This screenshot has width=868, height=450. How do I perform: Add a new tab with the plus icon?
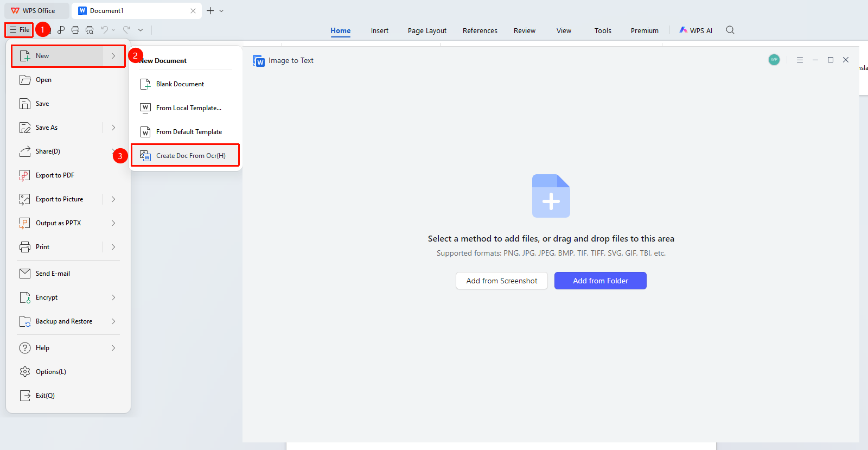[x=210, y=11]
